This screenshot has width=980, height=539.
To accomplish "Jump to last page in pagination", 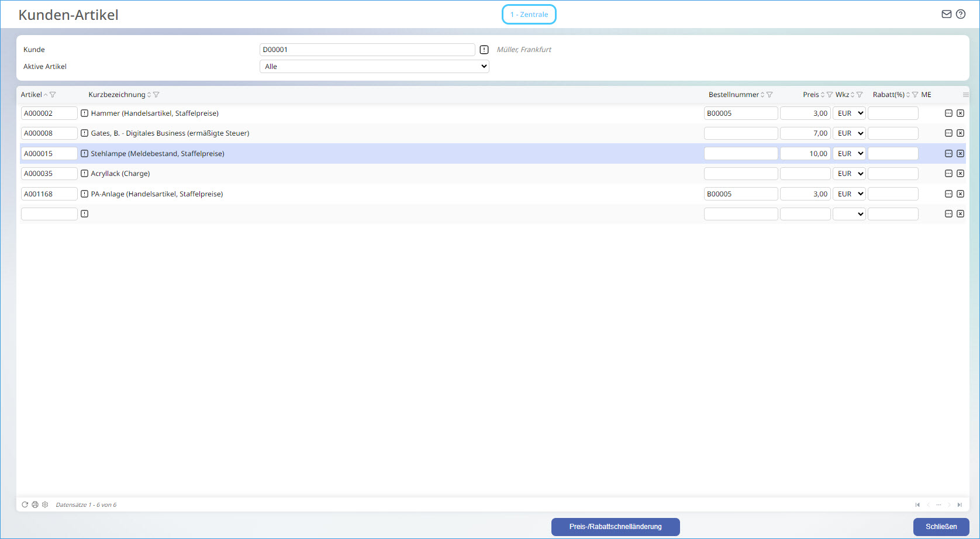I will click(x=960, y=505).
